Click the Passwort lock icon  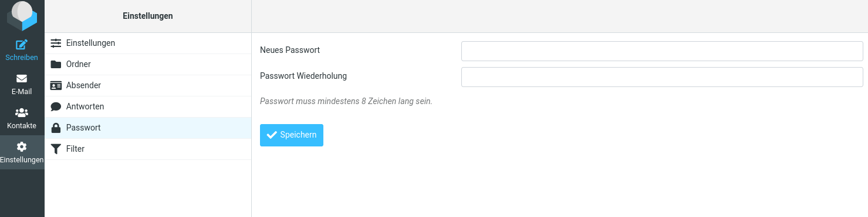56,128
